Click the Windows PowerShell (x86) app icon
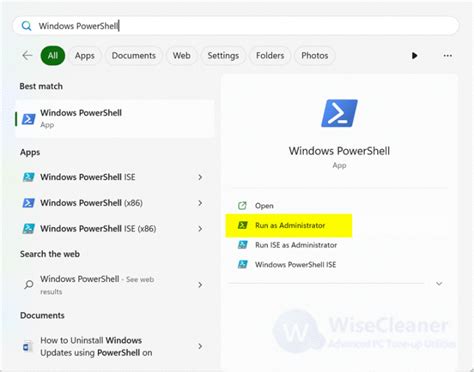This screenshot has height=372, width=474. pos(29,203)
